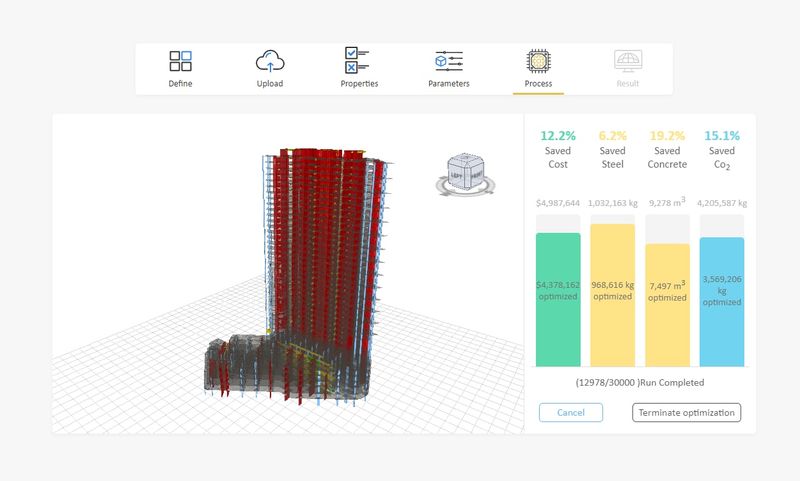This screenshot has width=800, height=481.
Task: Click the 968,616 kg optimized label
Action: tap(613, 290)
